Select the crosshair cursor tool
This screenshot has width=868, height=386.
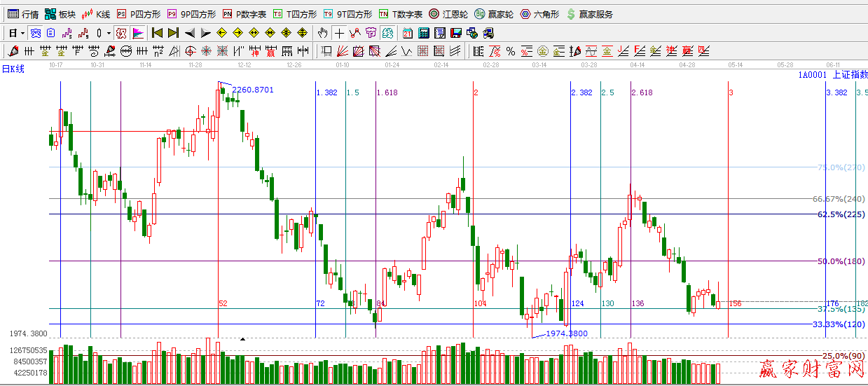click(339, 33)
